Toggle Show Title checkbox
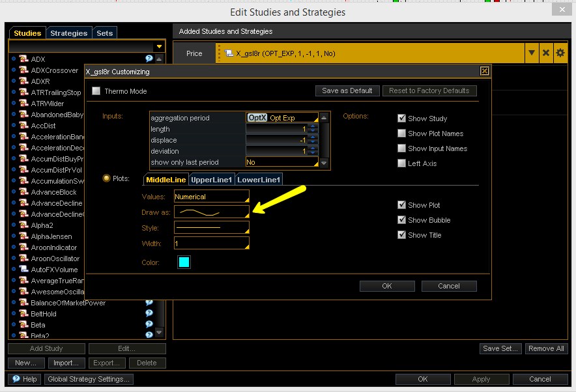Image resolution: width=576 pixels, height=392 pixels. (x=401, y=234)
